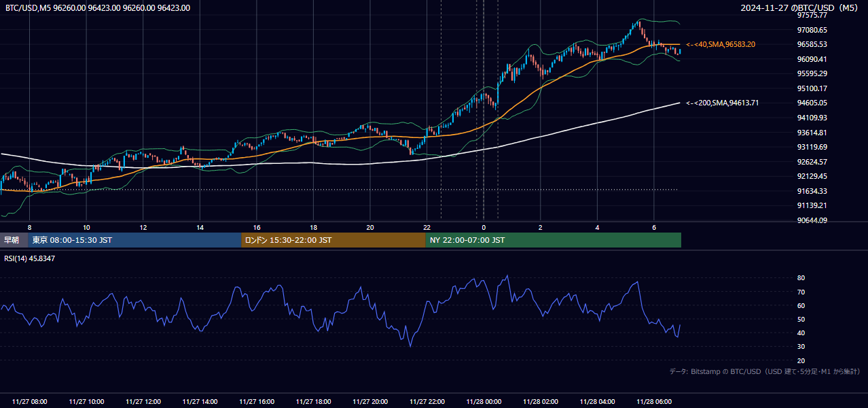The height and width of the screenshot is (408, 868).
Task: Click the RSI scale label 40
Action: click(801, 333)
